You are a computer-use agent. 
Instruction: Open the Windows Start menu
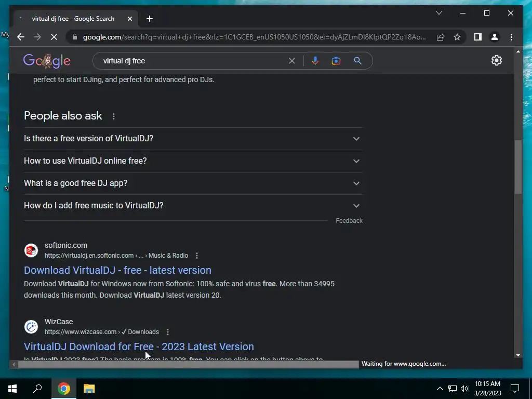[12, 389]
